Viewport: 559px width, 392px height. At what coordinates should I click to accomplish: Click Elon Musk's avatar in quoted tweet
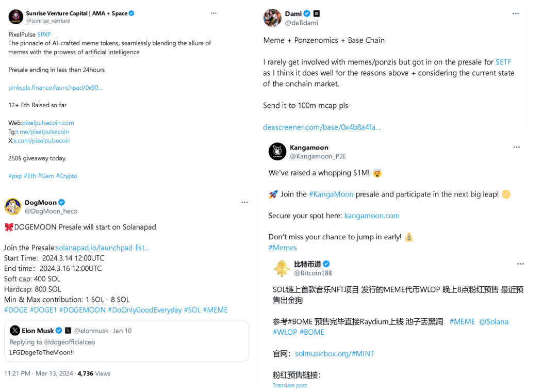(15, 330)
